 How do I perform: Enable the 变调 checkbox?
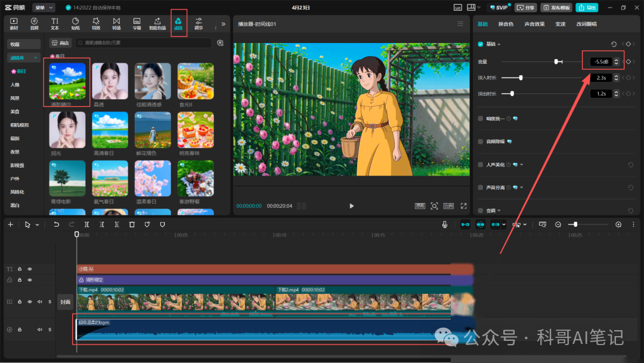click(x=480, y=211)
